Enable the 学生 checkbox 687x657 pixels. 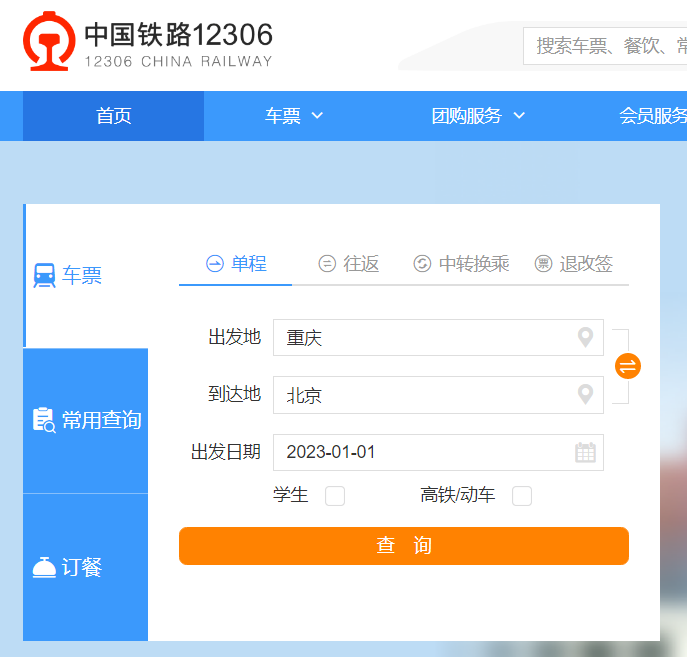click(x=335, y=496)
